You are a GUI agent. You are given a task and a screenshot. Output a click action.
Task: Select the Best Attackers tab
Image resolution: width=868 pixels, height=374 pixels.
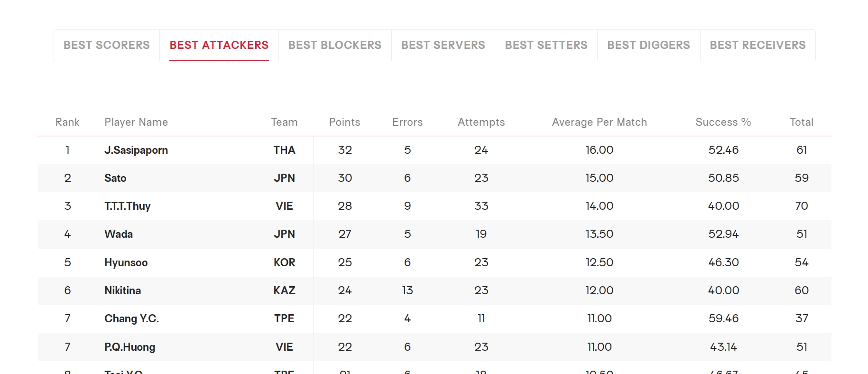219,45
